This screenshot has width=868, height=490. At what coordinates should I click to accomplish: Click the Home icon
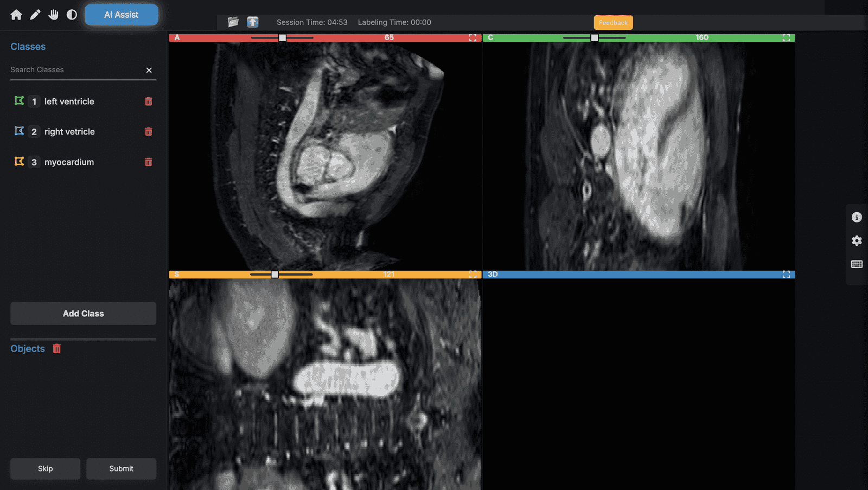[x=16, y=15]
